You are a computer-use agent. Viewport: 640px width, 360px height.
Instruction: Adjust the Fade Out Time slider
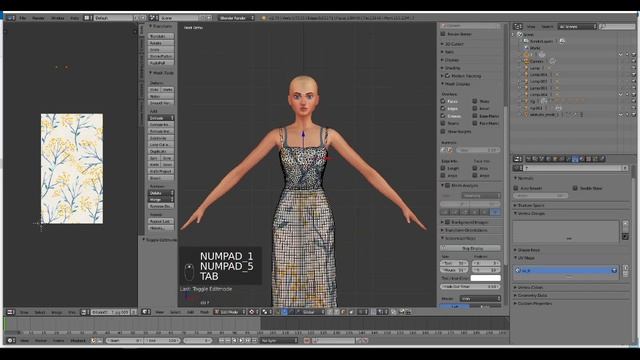point(470,287)
